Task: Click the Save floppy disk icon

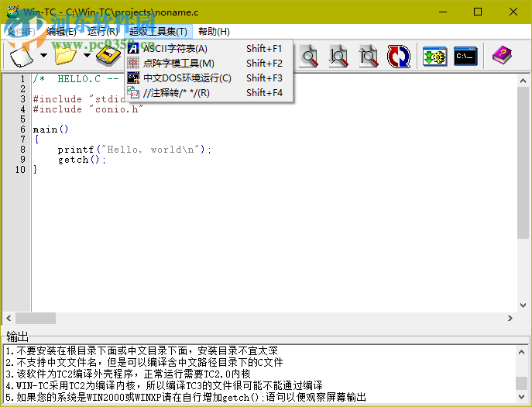Action: [108, 56]
